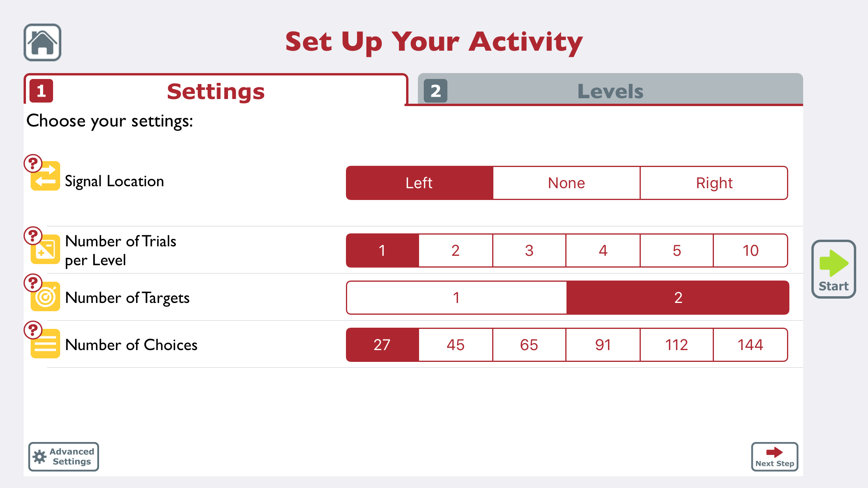868x488 pixels.
Task: Open help for Number of Targets
Action: (x=33, y=283)
